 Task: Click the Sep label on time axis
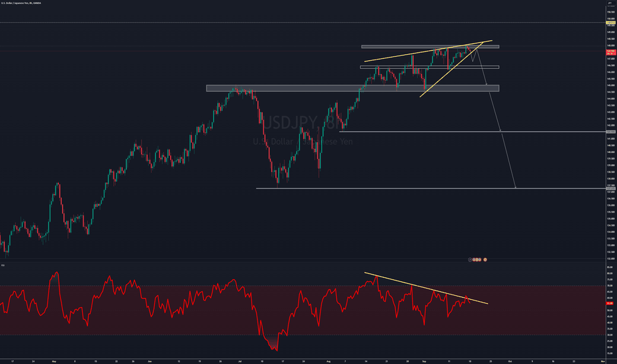point(424,361)
